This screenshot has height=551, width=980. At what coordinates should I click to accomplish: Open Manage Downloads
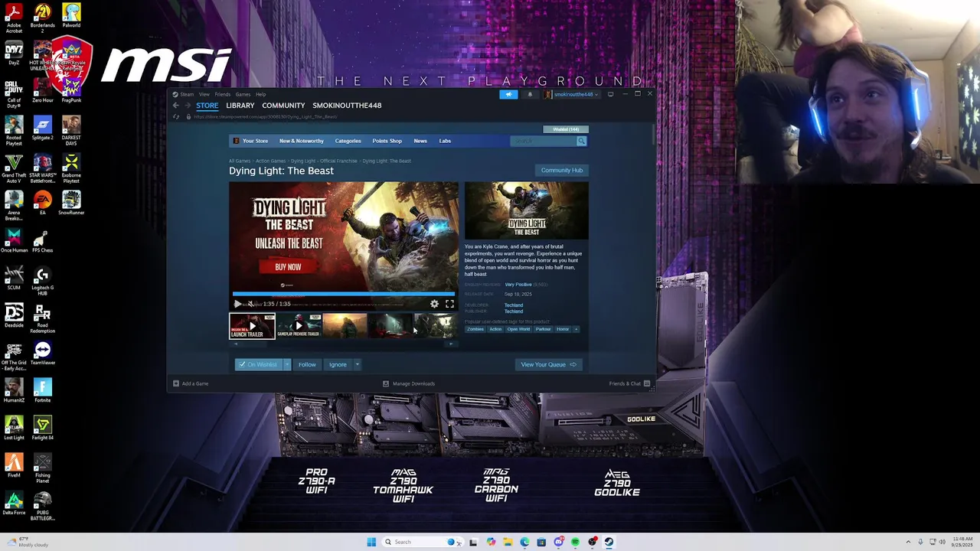(x=409, y=383)
